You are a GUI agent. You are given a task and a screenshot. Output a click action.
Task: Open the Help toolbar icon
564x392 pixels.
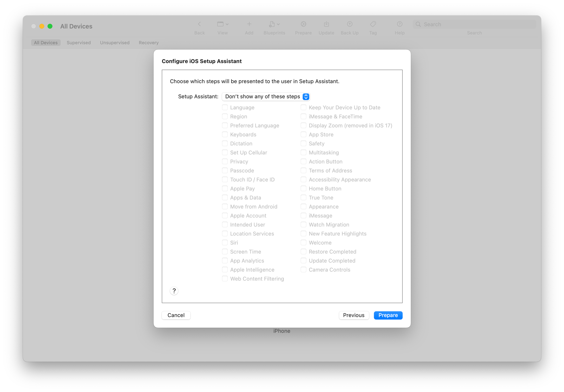click(x=400, y=24)
